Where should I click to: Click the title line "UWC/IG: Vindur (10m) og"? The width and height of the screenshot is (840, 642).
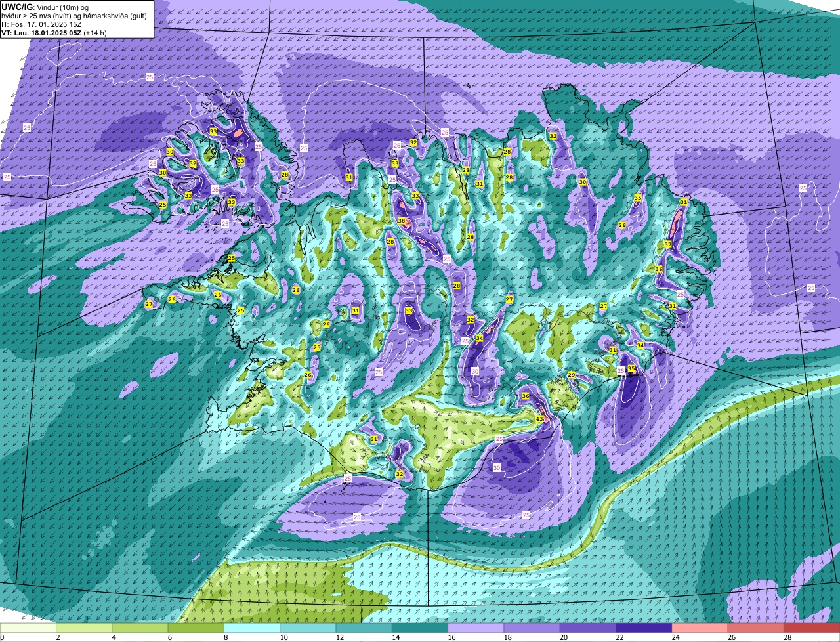[44, 7]
